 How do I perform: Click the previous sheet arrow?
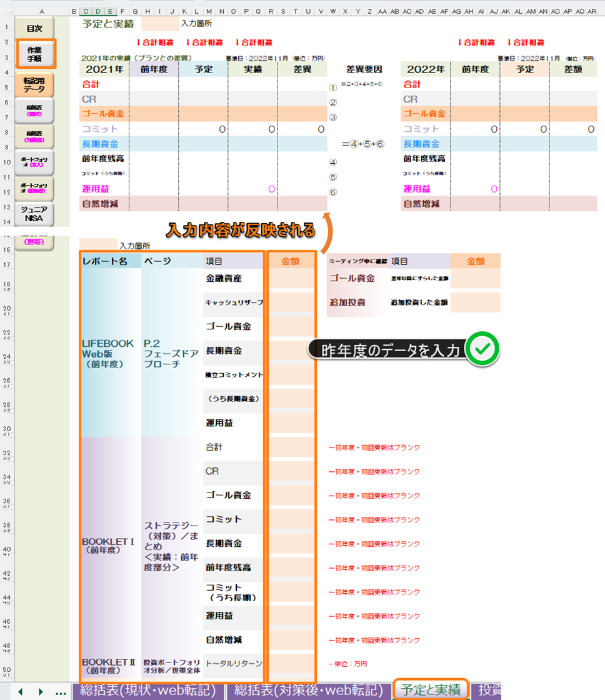coord(21,691)
